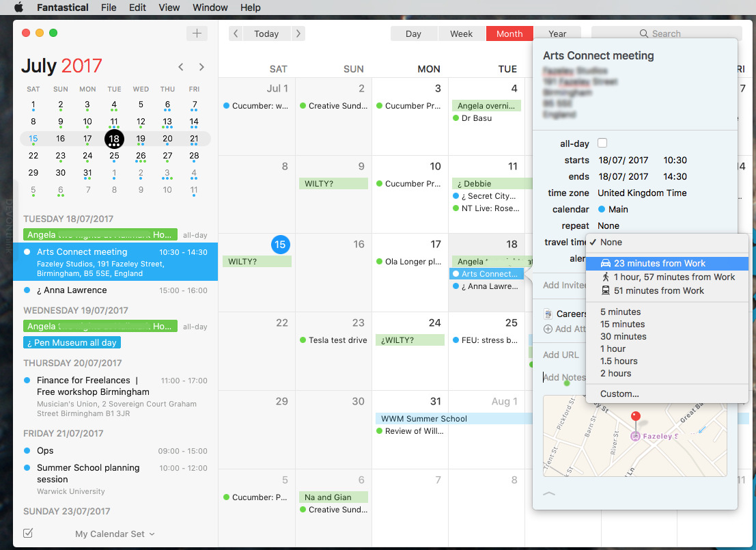Open the Fantastical app menu
The image size is (756, 550).
[63, 8]
